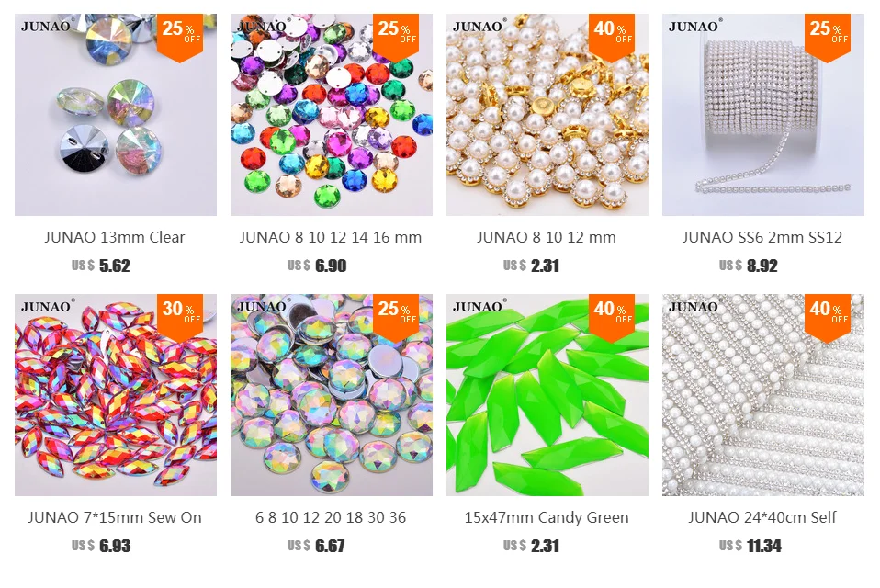View the pearl chain spool product image
880x588 pixels.
(x=763, y=115)
